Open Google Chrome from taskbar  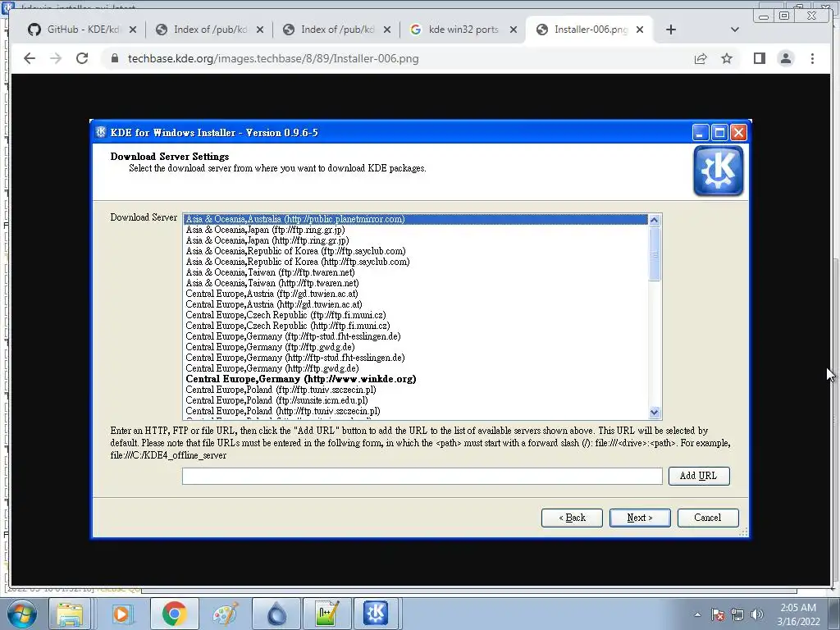click(174, 614)
